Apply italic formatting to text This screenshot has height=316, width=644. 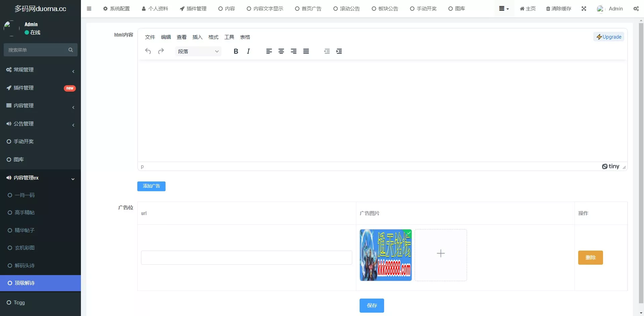[x=248, y=51]
